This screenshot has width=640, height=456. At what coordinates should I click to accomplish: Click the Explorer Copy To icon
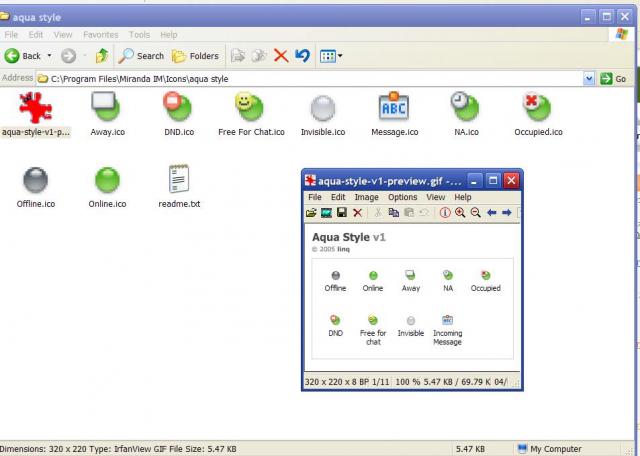259,56
